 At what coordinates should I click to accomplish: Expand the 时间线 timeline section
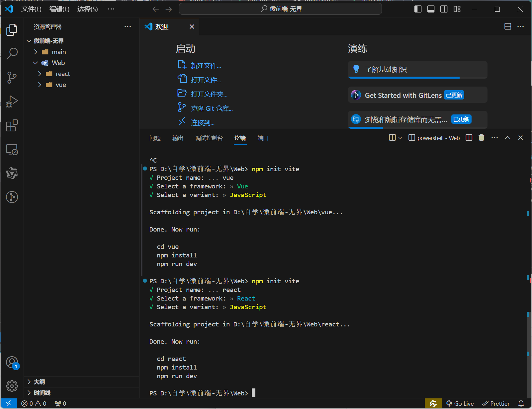pos(81,393)
